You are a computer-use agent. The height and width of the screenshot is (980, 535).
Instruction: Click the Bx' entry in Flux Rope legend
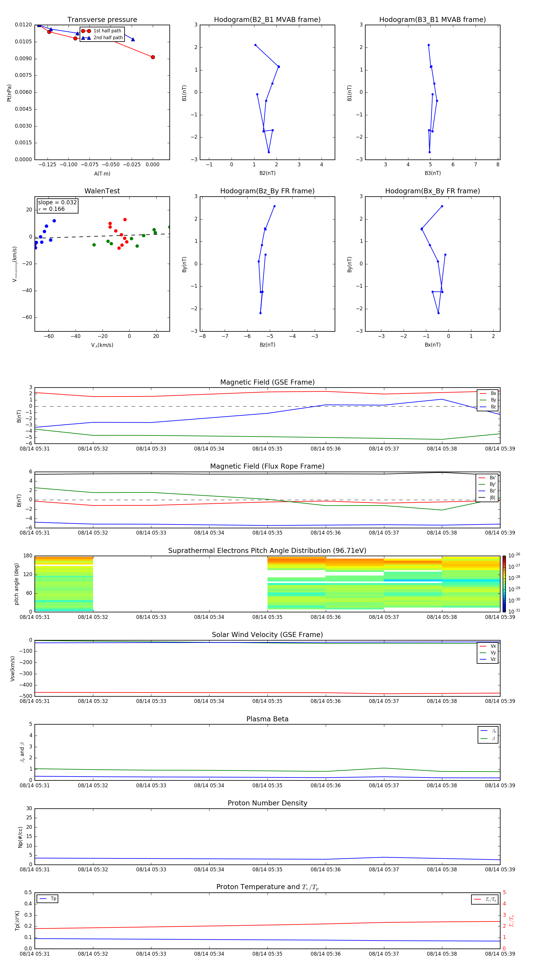tap(487, 478)
